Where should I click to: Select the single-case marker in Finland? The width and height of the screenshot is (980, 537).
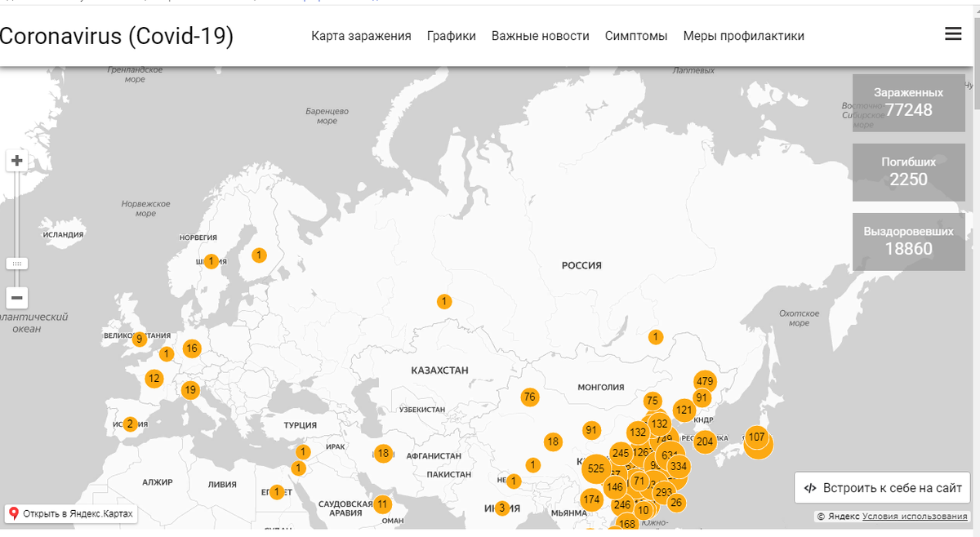click(260, 255)
